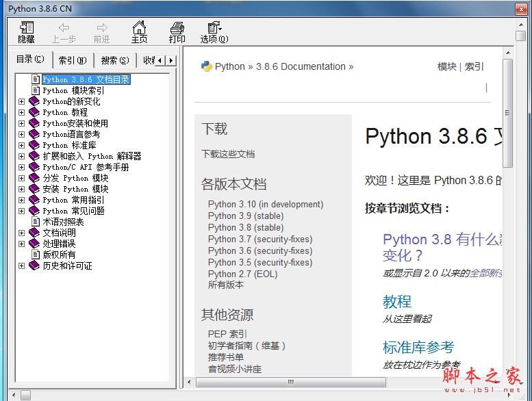Open 下载这些文档 link
The image size is (532, 401).
pyautogui.click(x=228, y=154)
